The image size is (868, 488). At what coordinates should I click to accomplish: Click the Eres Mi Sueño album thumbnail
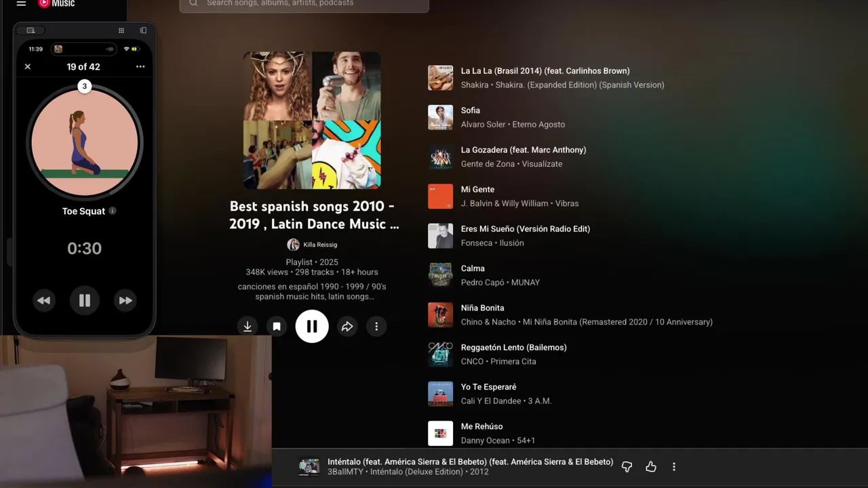440,236
